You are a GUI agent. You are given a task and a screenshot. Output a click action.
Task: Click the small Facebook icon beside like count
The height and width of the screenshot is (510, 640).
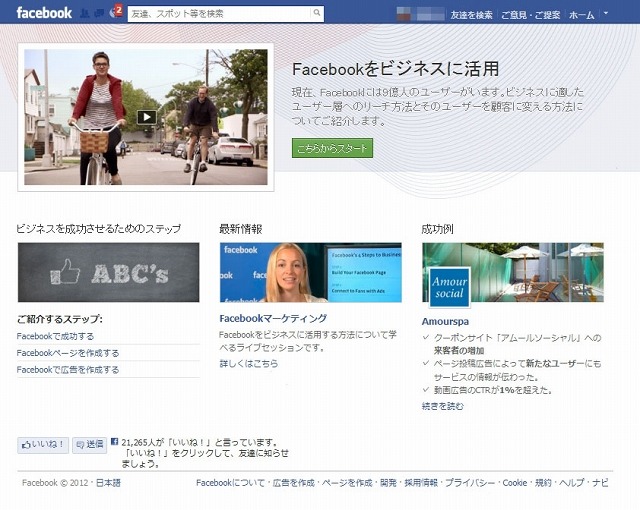click(115, 441)
